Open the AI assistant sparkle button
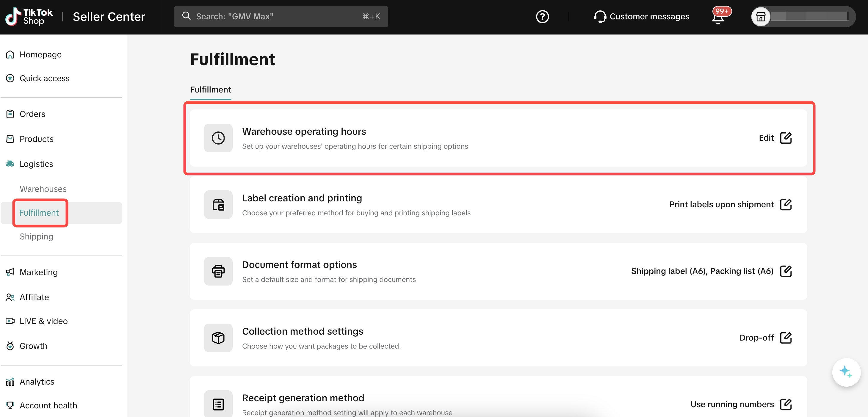Image resolution: width=868 pixels, height=417 pixels. click(846, 372)
